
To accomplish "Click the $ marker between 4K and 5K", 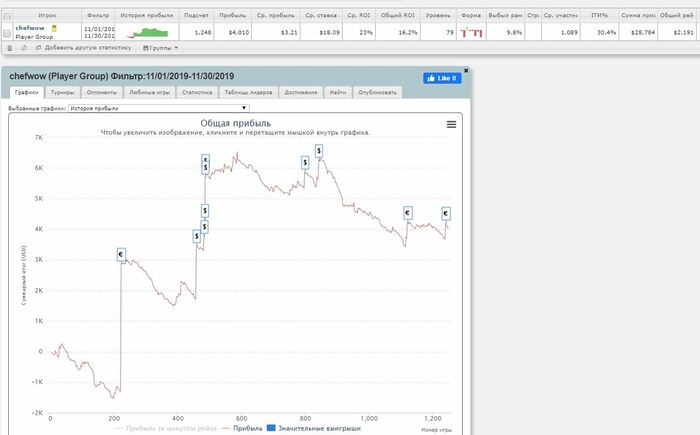I will click(204, 210).
